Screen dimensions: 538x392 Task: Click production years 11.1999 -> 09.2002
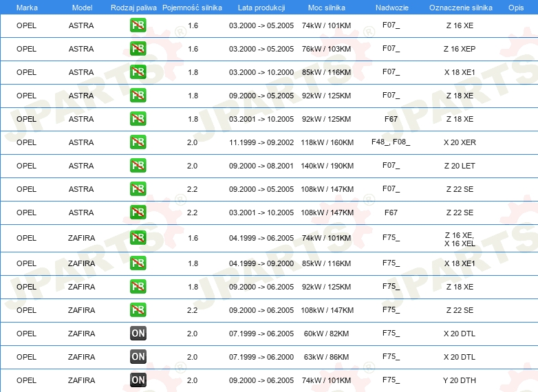click(261, 142)
